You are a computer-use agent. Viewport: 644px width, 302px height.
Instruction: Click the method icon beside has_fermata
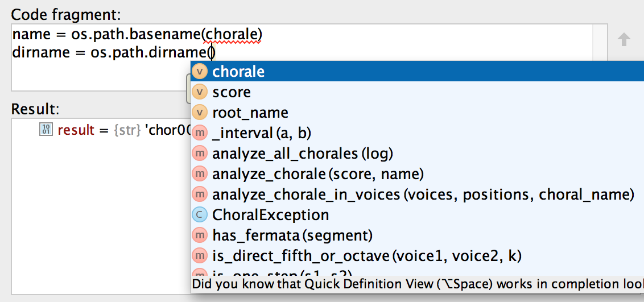199,235
